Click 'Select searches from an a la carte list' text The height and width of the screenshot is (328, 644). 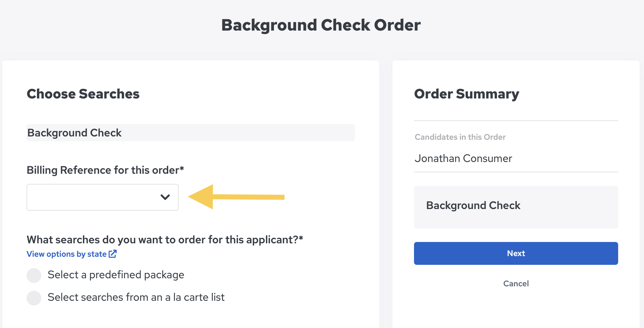tap(136, 297)
